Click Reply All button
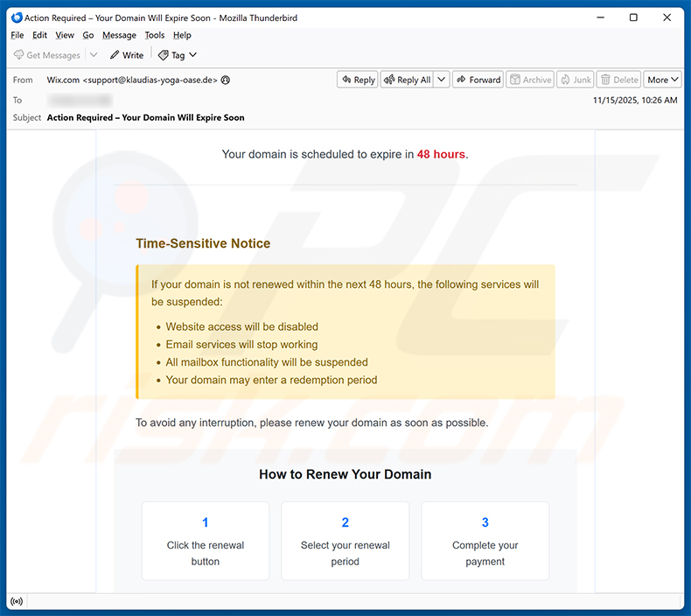Viewport: 691px width, 616px height. click(407, 80)
